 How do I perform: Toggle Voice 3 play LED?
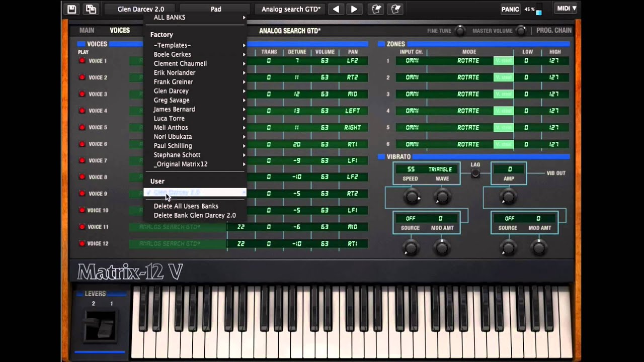pyautogui.click(x=82, y=94)
